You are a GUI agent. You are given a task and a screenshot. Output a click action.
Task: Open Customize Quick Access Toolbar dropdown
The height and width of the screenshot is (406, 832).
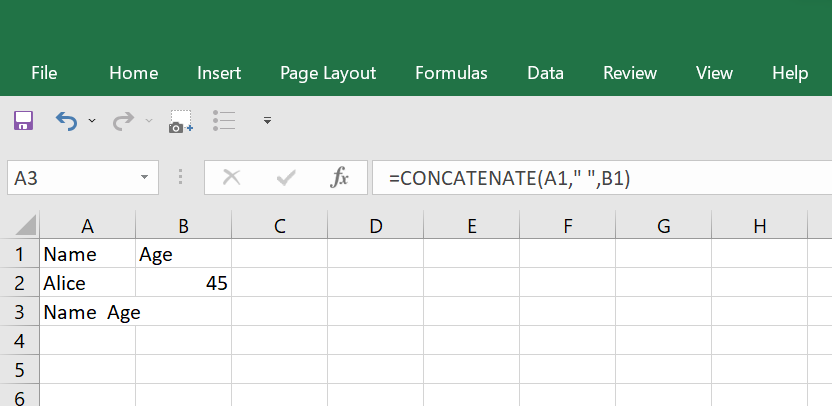(267, 120)
